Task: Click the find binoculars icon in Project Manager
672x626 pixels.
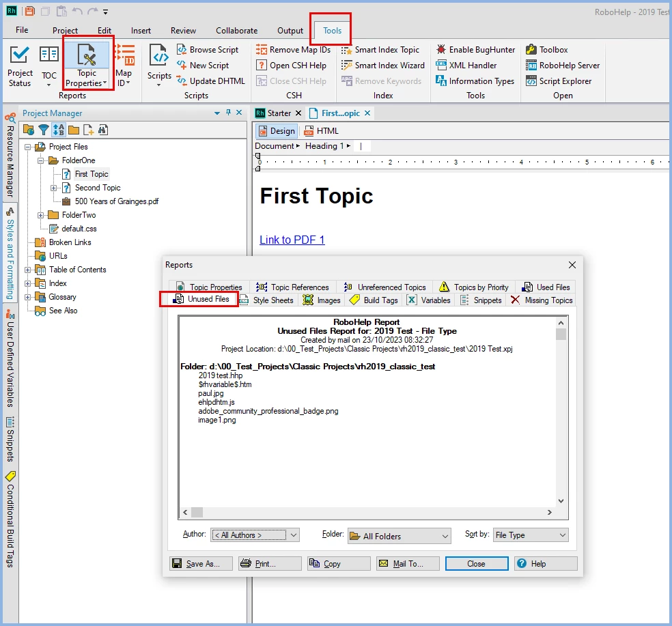Action: click(x=103, y=130)
